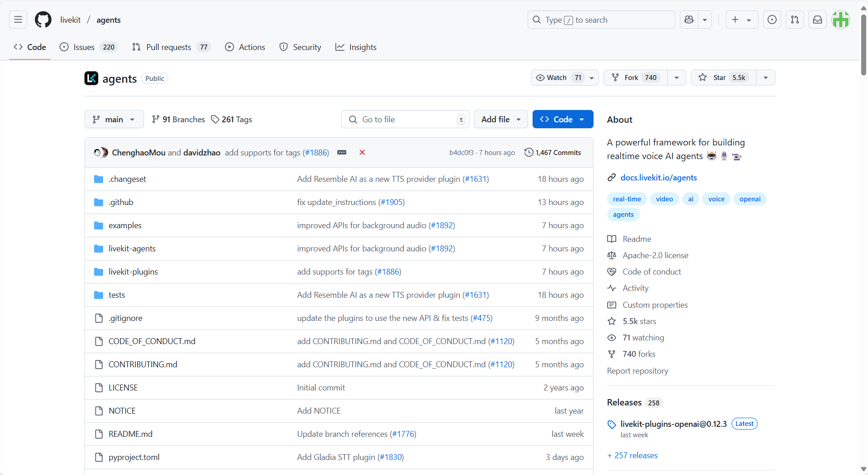Open the Code of conduct link

click(652, 272)
